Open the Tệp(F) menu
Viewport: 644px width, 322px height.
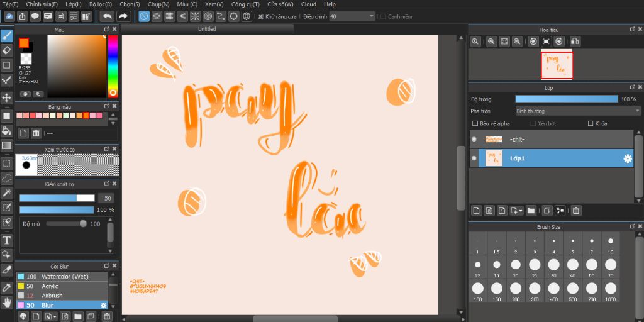pos(10,4)
